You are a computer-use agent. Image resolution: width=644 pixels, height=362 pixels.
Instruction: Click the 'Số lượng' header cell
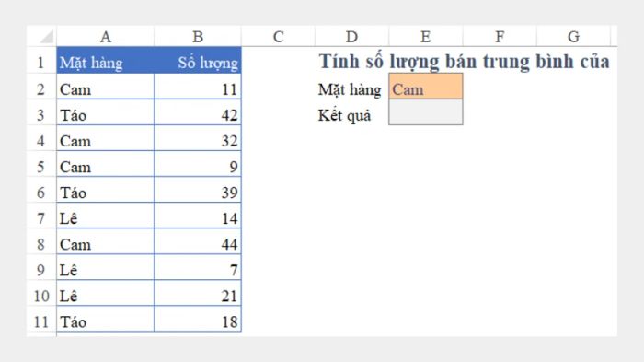[198, 61]
